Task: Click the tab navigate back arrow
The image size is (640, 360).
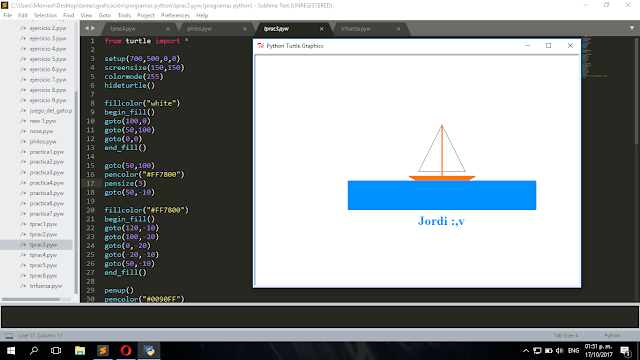Action: [x=87, y=28]
